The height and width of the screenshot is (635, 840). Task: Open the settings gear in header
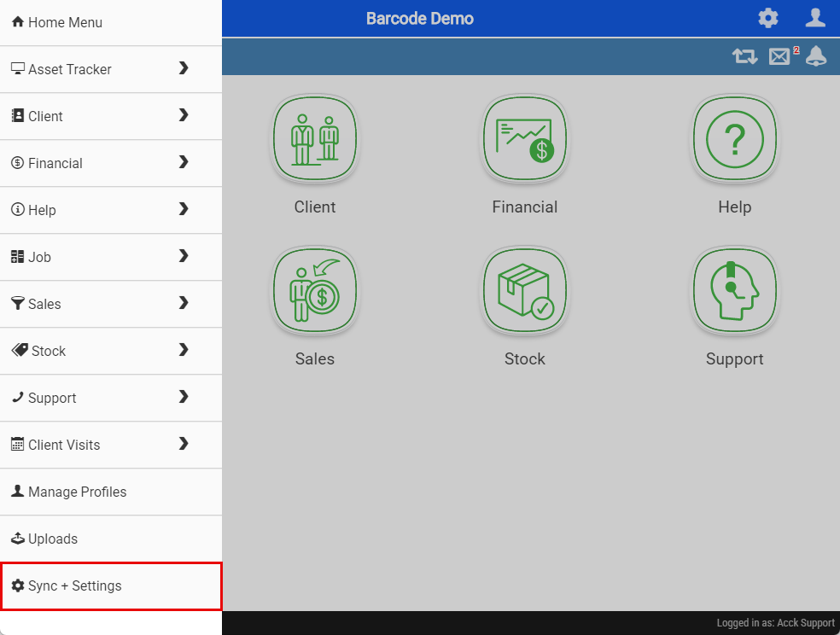point(768,18)
